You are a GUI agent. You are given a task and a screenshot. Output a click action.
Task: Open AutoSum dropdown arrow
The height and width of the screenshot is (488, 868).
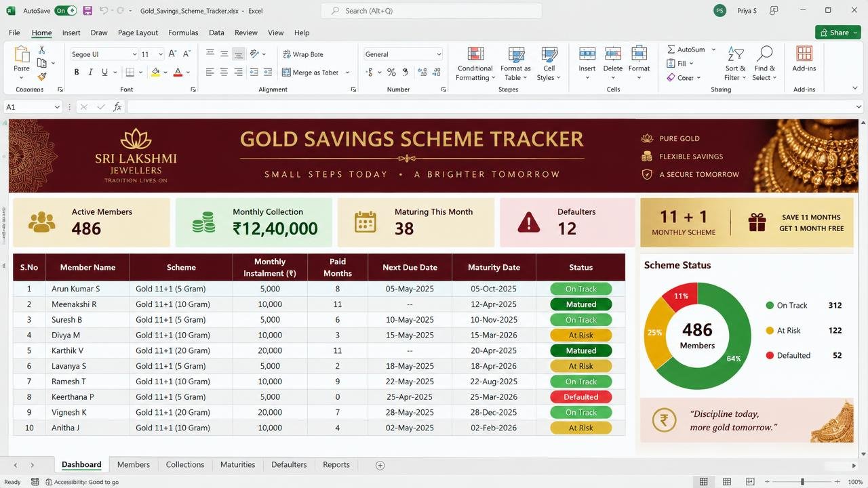coord(714,49)
